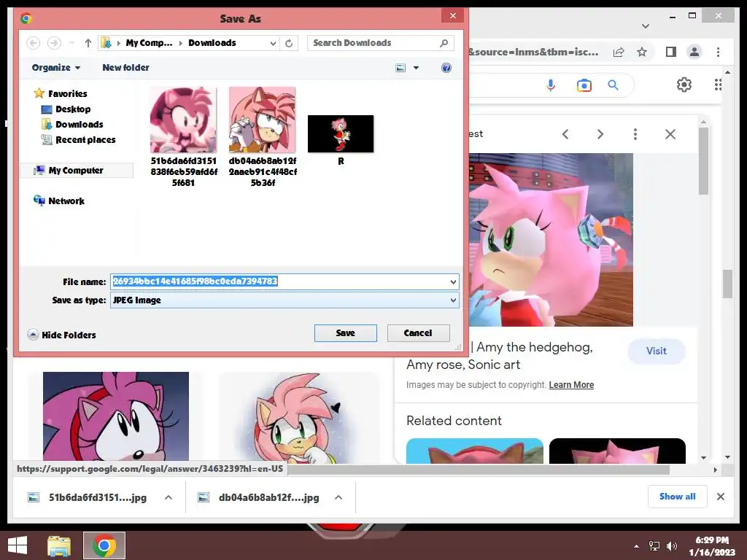Viewport: 747px width, 560px height.
Task: Expand options for db04a6b8ab12f download
Action: click(338, 497)
